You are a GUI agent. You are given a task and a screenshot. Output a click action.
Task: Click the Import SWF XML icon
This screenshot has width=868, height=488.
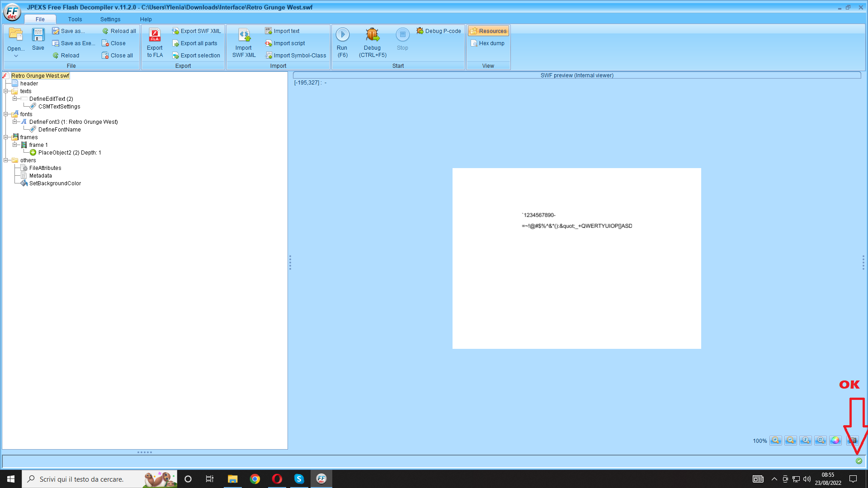244,35
